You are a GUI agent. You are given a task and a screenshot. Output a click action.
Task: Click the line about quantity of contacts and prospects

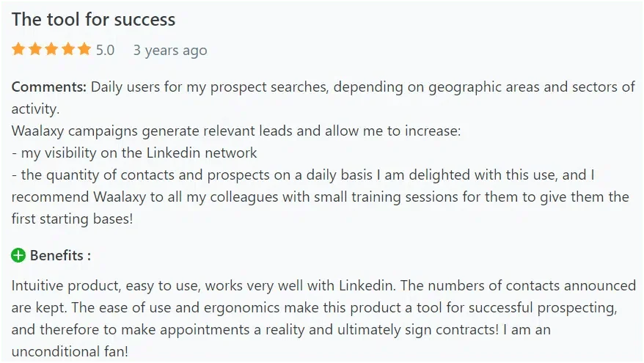click(303, 175)
